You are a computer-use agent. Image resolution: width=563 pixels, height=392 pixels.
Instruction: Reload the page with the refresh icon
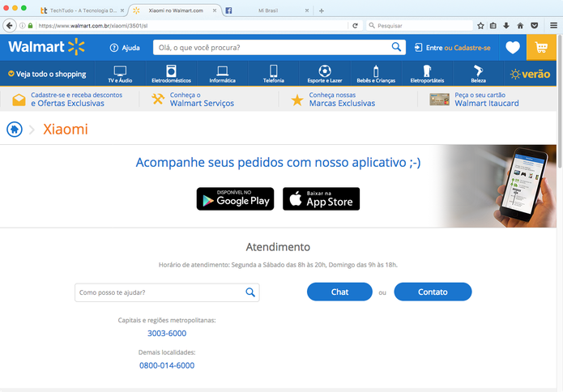[x=355, y=25]
